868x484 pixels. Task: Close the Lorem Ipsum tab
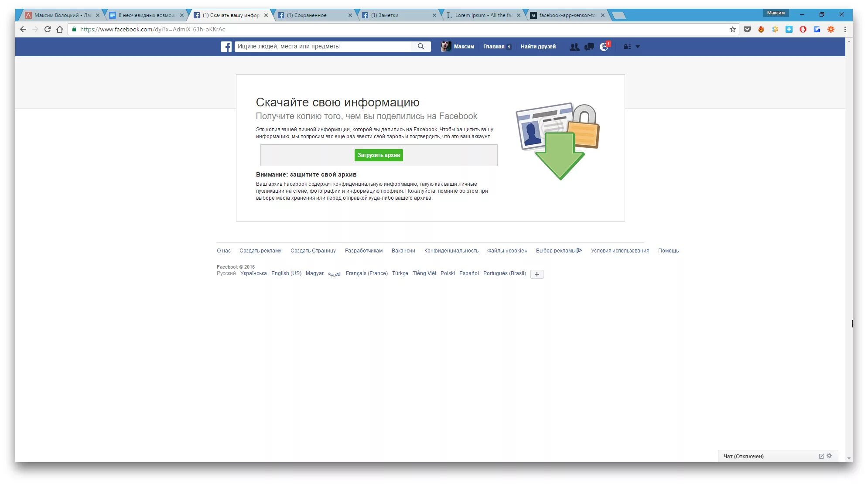[x=519, y=15]
